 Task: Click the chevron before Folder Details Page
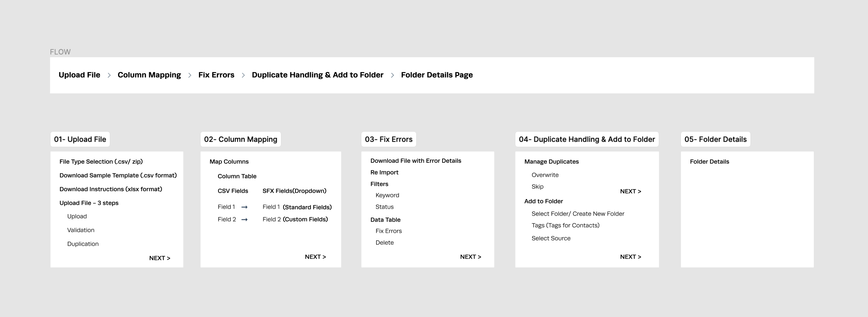392,75
